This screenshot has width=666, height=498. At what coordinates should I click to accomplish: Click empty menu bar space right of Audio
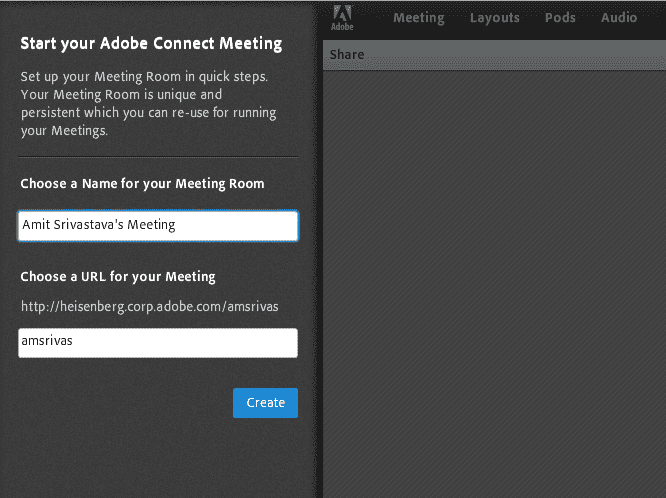coord(654,18)
